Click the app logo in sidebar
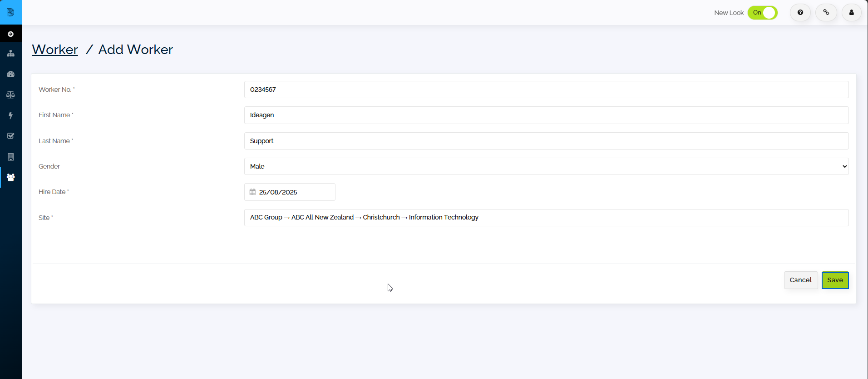Viewport: 868px width, 379px height. 10,12
